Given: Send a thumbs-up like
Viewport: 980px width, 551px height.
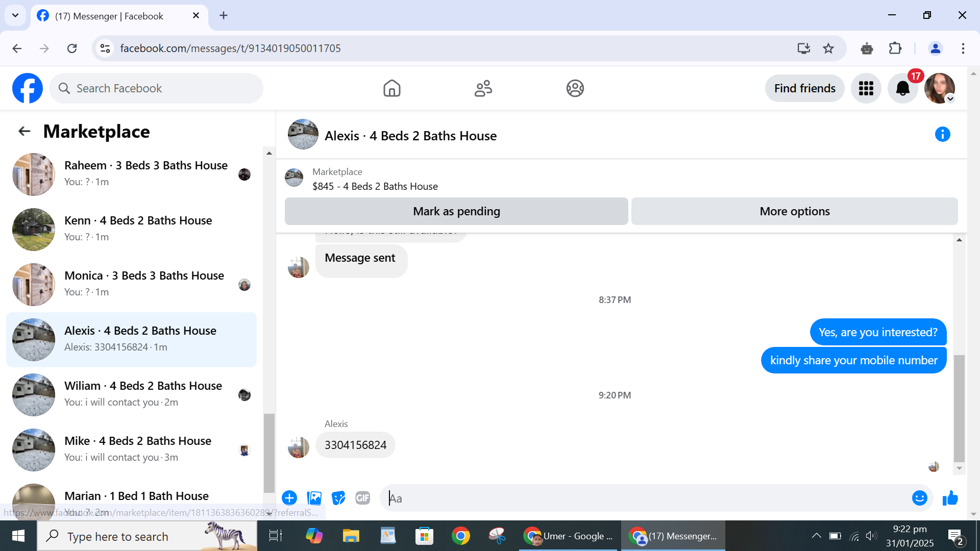Looking at the screenshot, I should pos(950,498).
